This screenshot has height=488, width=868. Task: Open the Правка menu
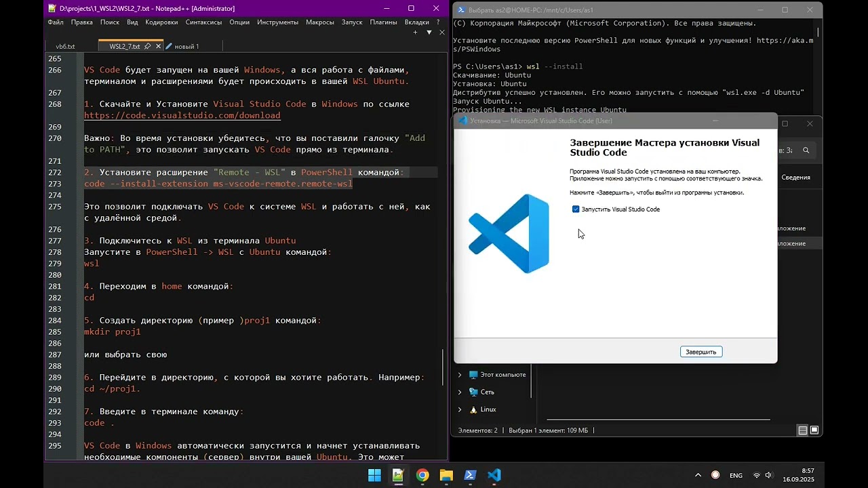tap(82, 22)
